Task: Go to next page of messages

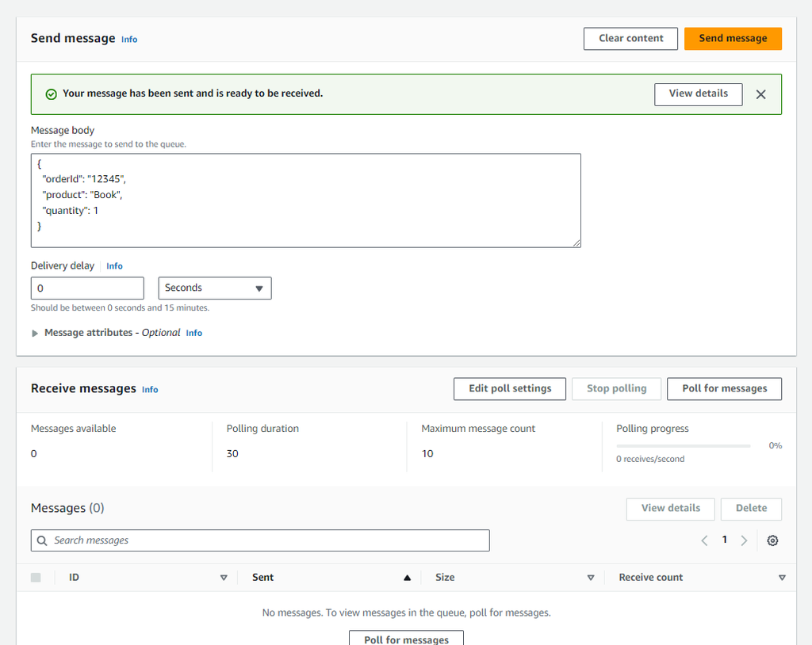Action: pos(744,540)
